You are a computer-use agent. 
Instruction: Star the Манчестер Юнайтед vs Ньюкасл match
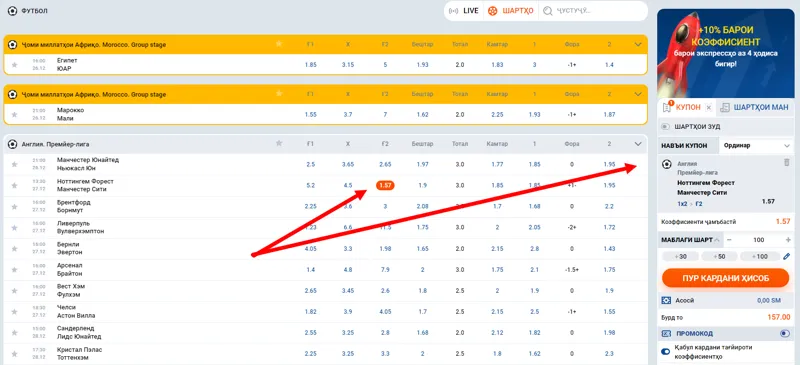tap(14, 164)
